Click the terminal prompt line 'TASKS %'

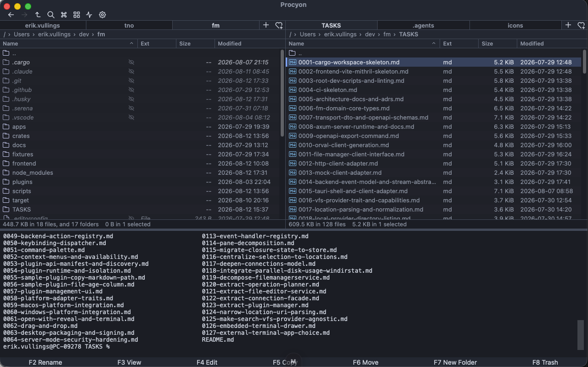(57, 346)
